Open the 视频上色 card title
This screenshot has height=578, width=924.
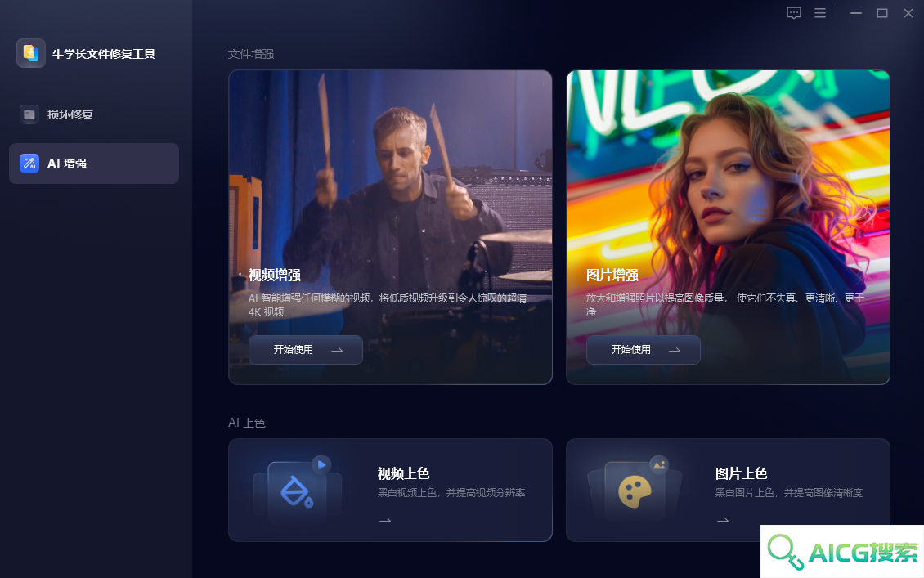pos(404,473)
